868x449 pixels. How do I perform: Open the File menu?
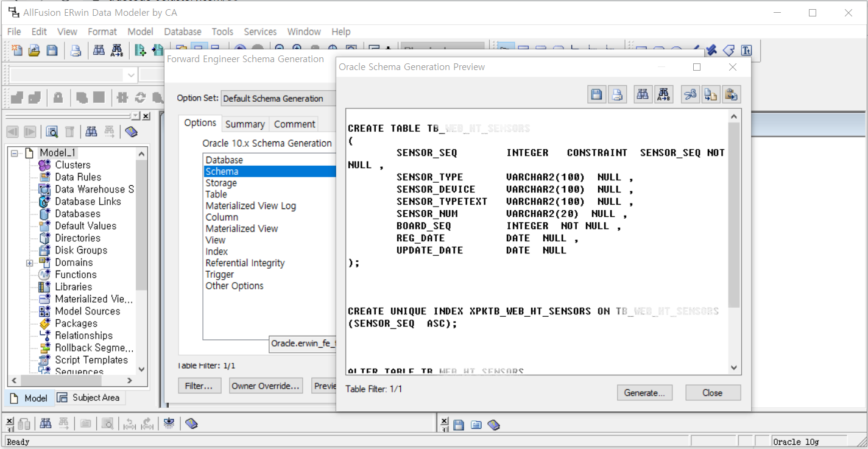[x=13, y=32]
